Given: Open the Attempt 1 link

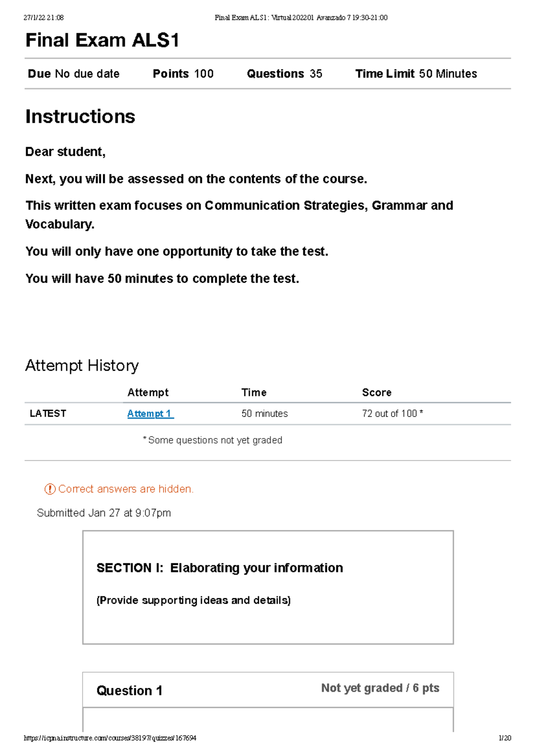Looking at the screenshot, I should pos(150,414).
